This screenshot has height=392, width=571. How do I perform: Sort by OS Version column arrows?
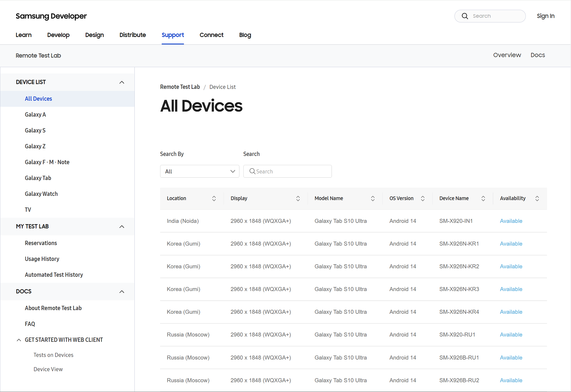pyautogui.click(x=423, y=198)
